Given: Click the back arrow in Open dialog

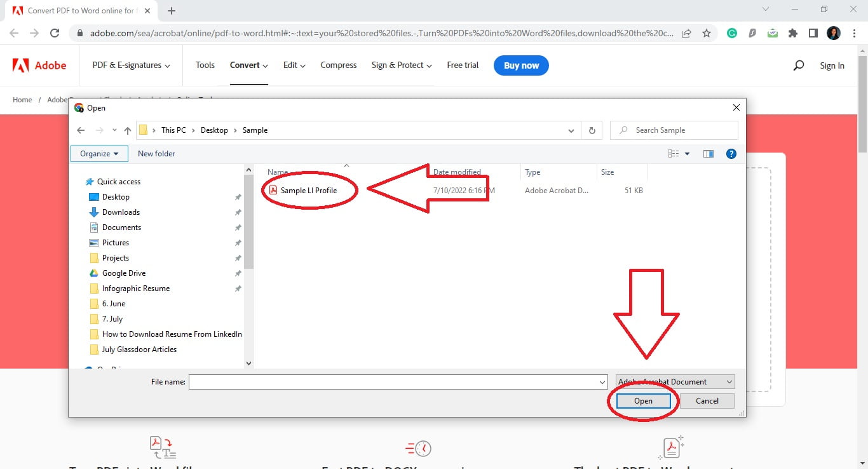Looking at the screenshot, I should [x=81, y=130].
